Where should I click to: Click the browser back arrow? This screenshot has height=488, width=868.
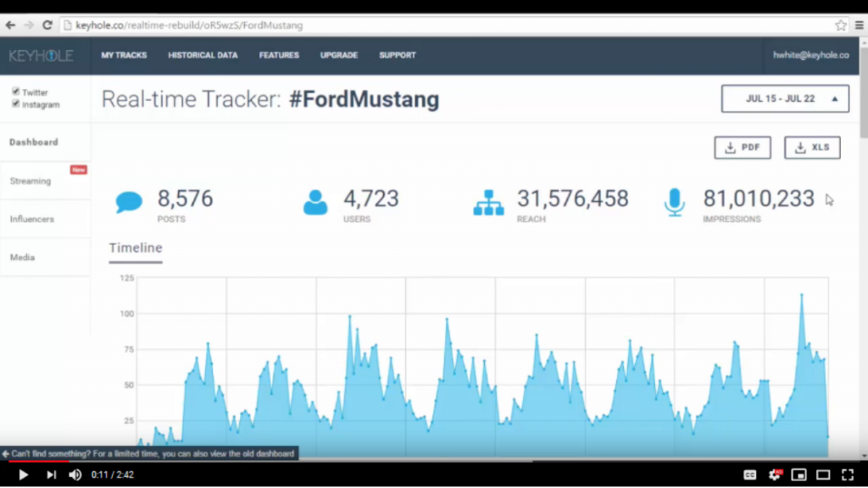pyautogui.click(x=10, y=25)
